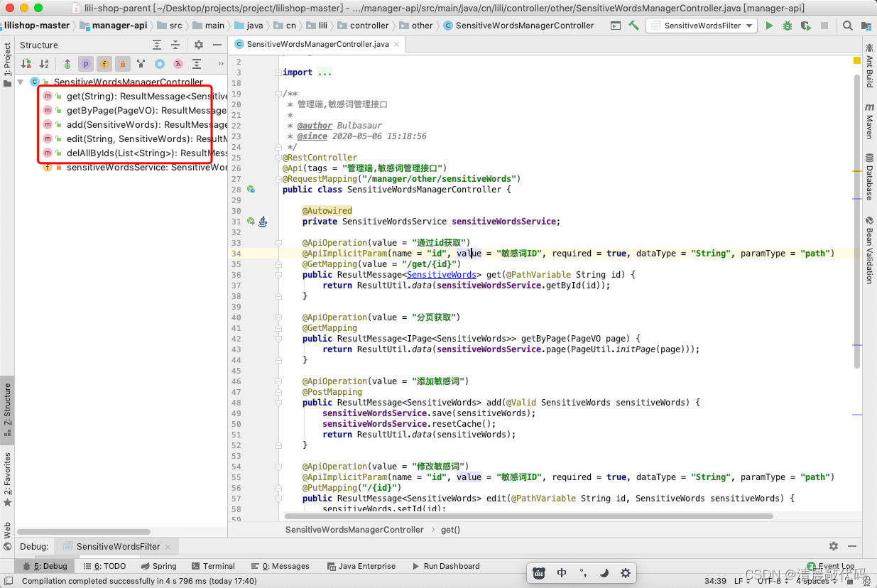The height and width of the screenshot is (588, 877).
Task: Open SensitiveWordsFilter run configuration dropdown
Action: [701, 26]
